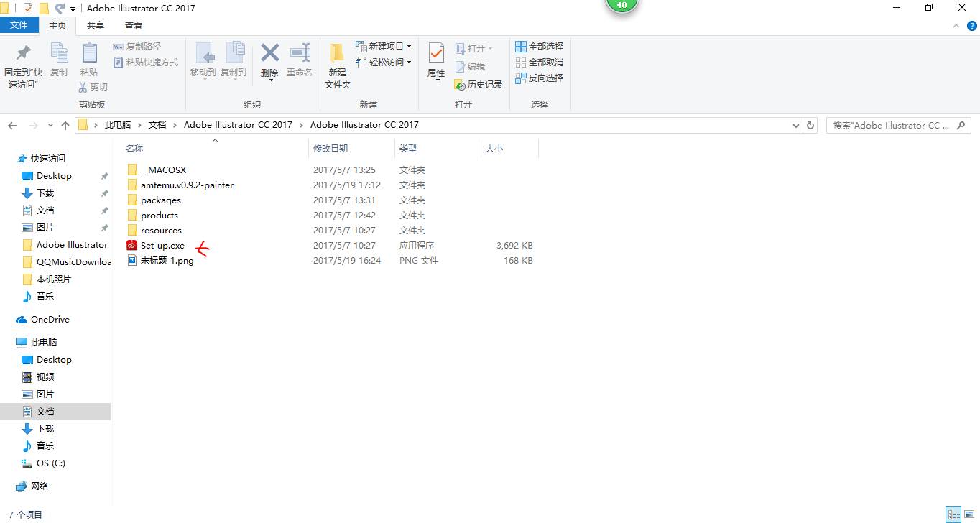Viewport: 980px width, 523px height.
Task: Click the Forward navigation arrow
Action: pyautogui.click(x=33, y=125)
